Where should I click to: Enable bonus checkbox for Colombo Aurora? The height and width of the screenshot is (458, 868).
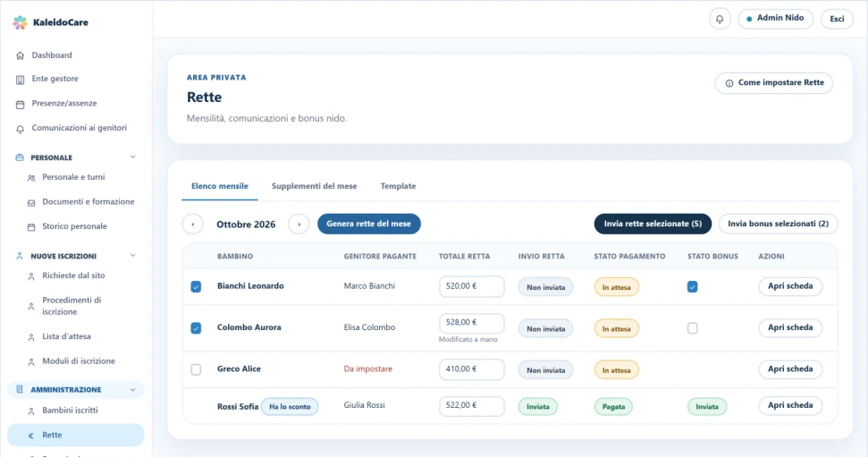[693, 328]
